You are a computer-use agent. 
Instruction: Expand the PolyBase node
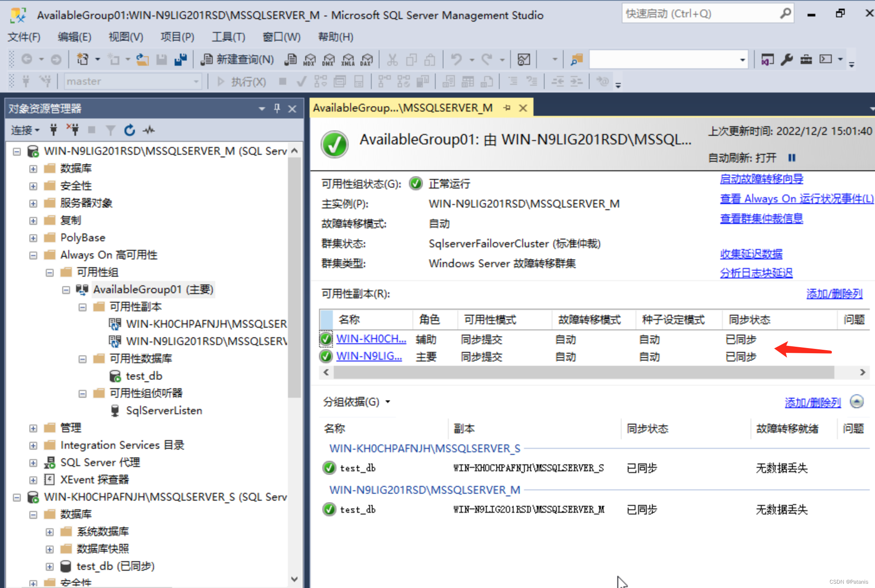(33, 238)
